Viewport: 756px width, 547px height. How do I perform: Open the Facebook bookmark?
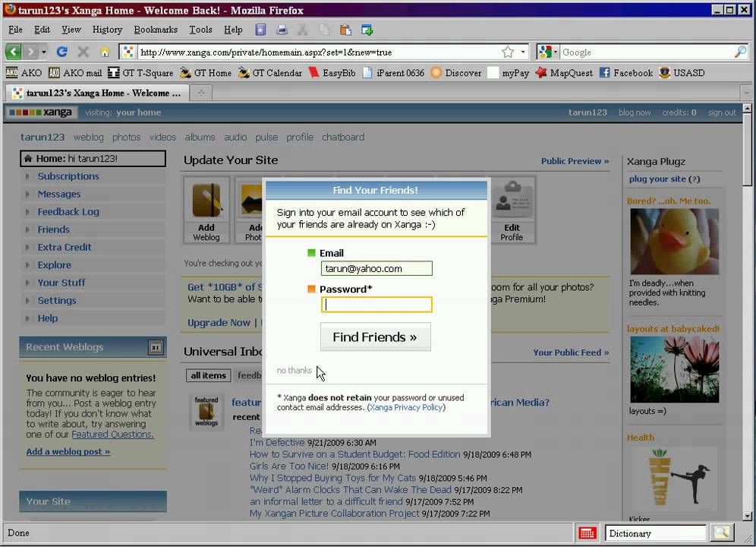pos(625,73)
